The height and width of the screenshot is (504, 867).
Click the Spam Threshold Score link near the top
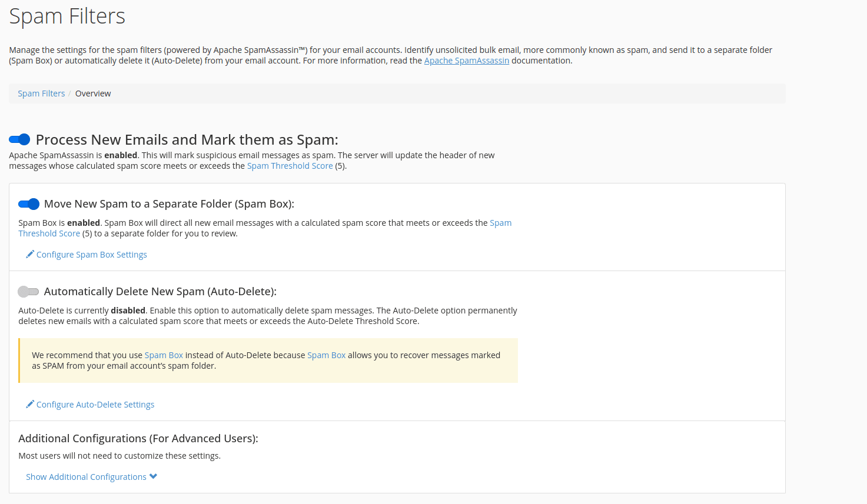[x=290, y=165]
